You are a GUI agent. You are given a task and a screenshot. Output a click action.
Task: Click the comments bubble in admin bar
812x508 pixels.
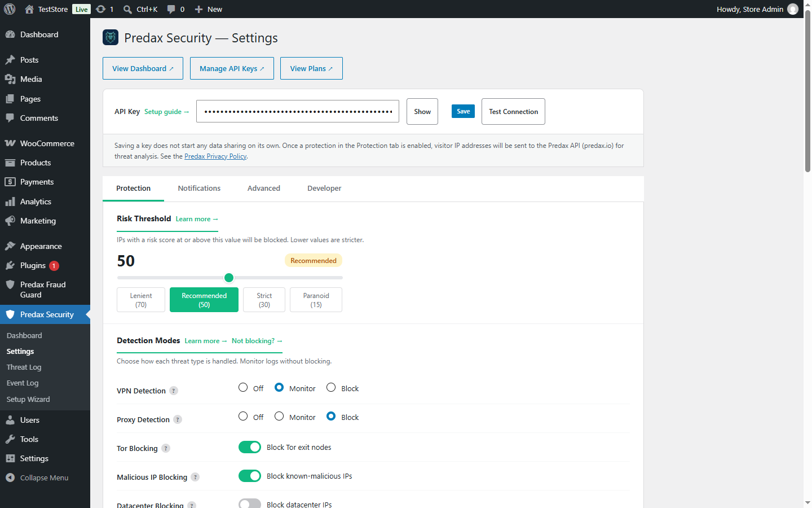point(171,9)
